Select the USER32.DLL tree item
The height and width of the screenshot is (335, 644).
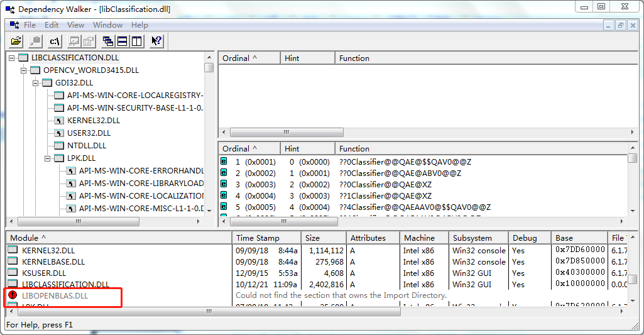click(x=89, y=133)
